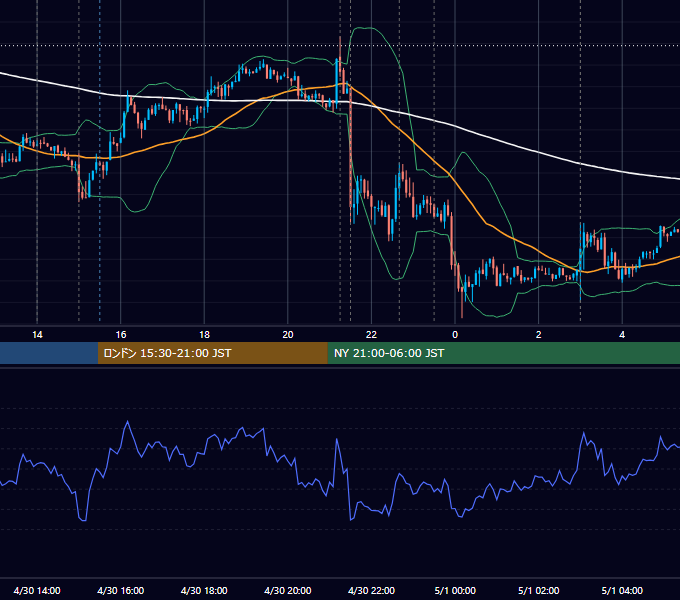Viewport: 680px width, 600px height.
Task: Click the 4 hour axis label
Action: pos(622,335)
